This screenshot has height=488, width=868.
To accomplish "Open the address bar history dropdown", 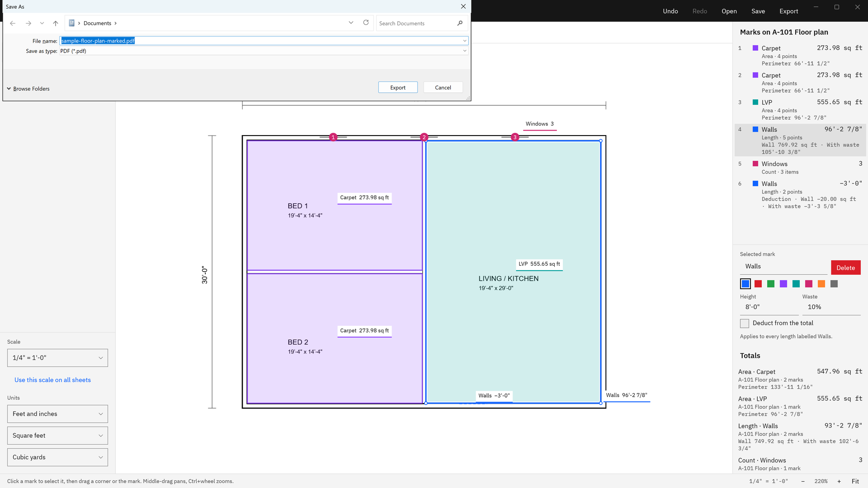I will [x=351, y=23].
